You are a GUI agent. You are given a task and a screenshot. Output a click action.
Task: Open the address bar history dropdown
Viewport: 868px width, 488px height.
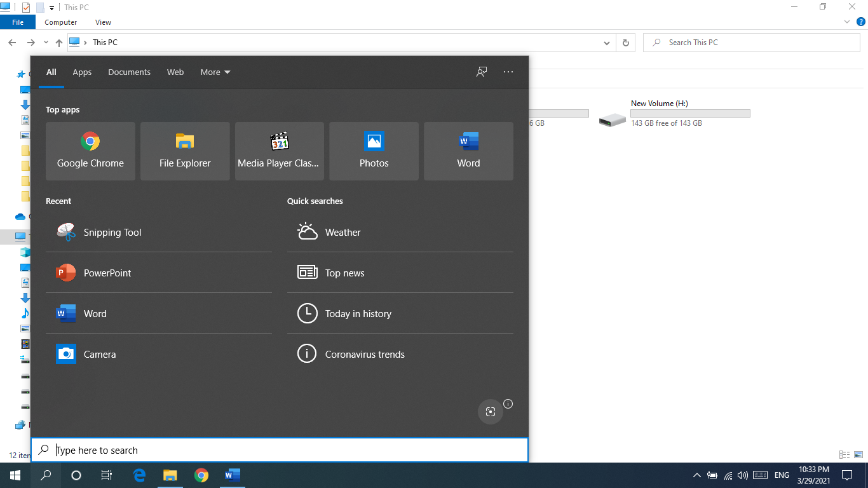(x=606, y=42)
